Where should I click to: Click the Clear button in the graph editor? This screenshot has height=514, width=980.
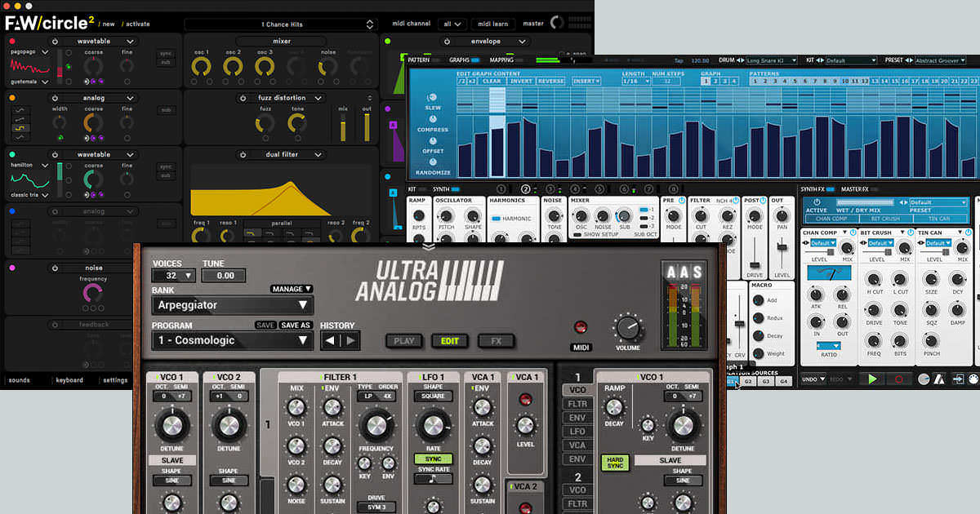point(492,81)
